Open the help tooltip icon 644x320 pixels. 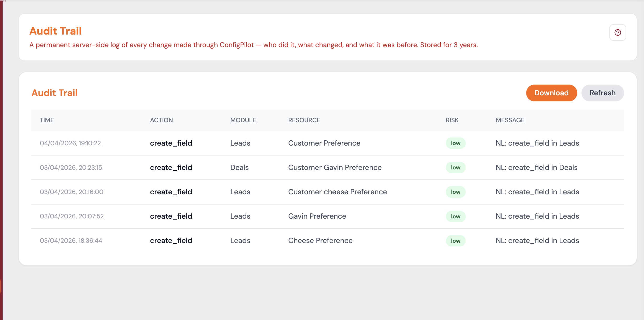(x=618, y=32)
